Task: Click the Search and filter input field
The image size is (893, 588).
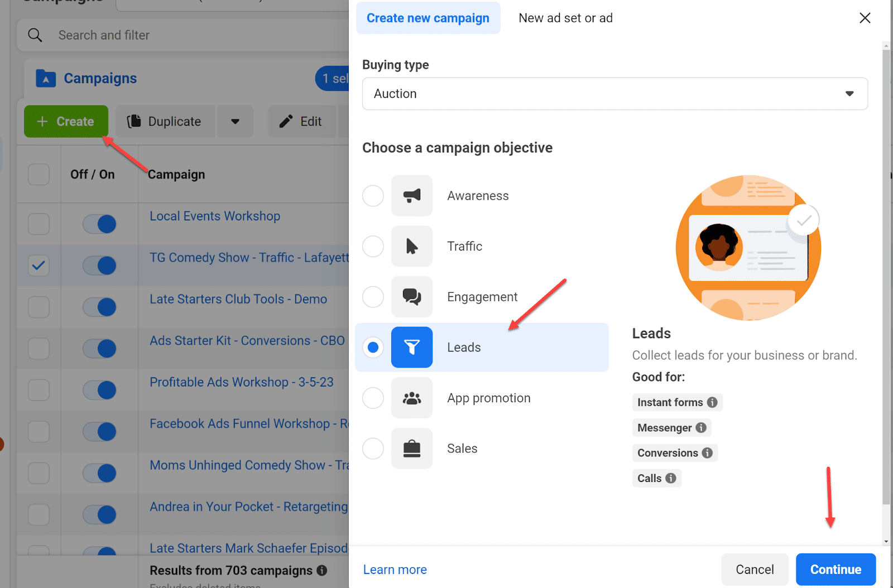Action: pyautogui.click(x=167, y=35)
